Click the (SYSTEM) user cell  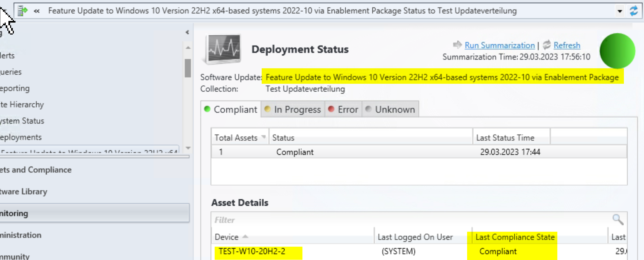tap(399, 251)
